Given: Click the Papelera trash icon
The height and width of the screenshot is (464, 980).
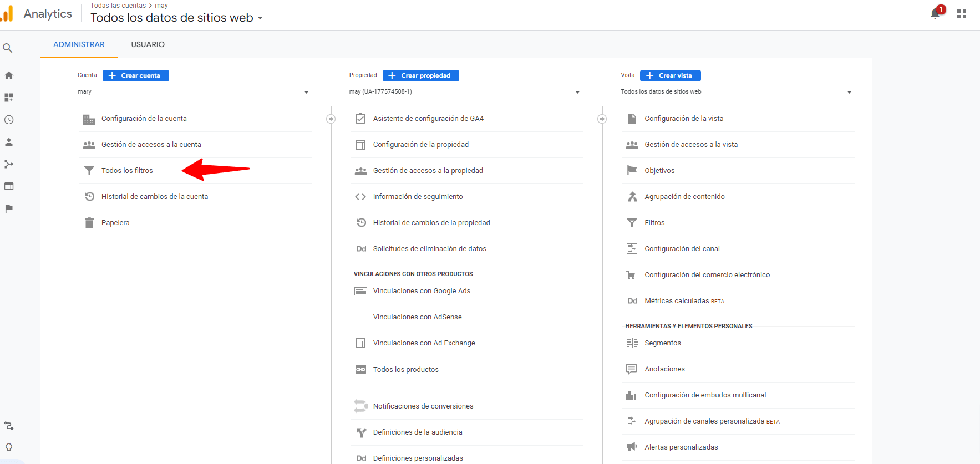Looking at the screenshot, I should pos(89,223).
